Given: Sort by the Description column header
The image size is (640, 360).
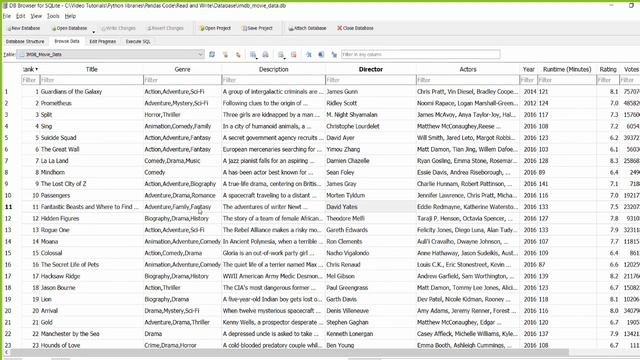Looking at the screenshot, I should 273,69.
